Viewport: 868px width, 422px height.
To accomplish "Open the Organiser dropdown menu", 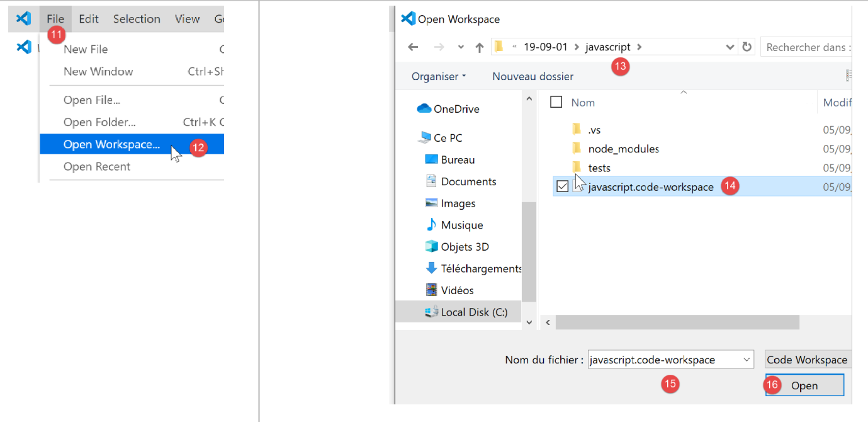I will point(439,76).
